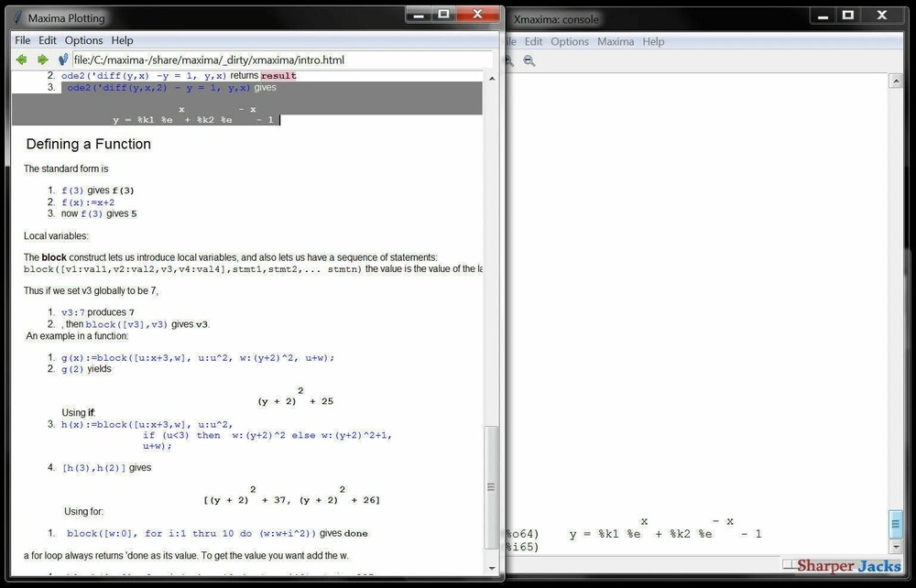This screenshot has height=588, width=916.
Task: Click the 'Local variables:' text
Action: (56, 236)
